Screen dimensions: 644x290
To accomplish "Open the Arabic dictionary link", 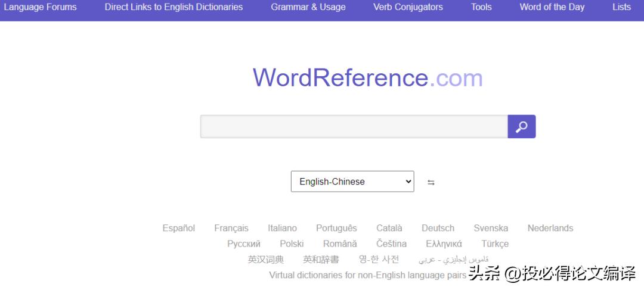I will (453, 260).
